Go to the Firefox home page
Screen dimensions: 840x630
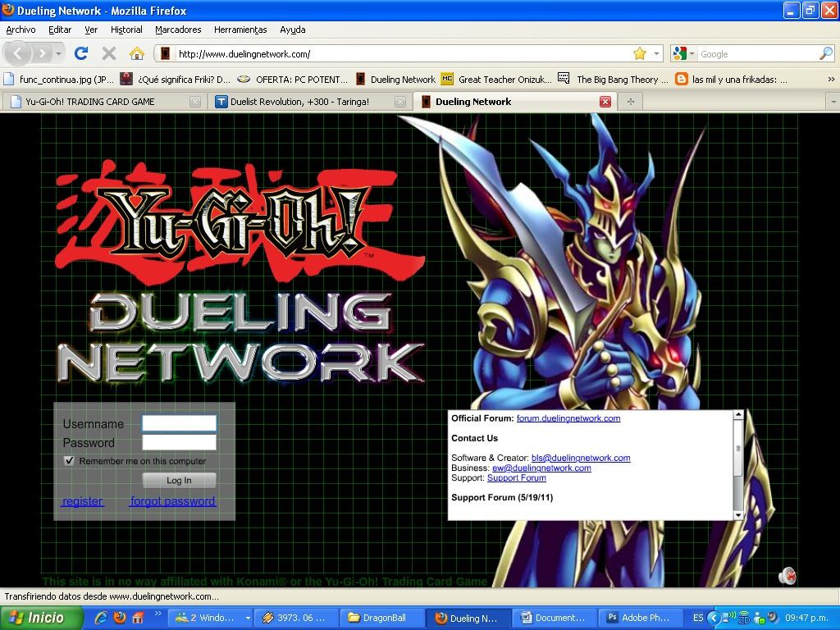(137, 53)
